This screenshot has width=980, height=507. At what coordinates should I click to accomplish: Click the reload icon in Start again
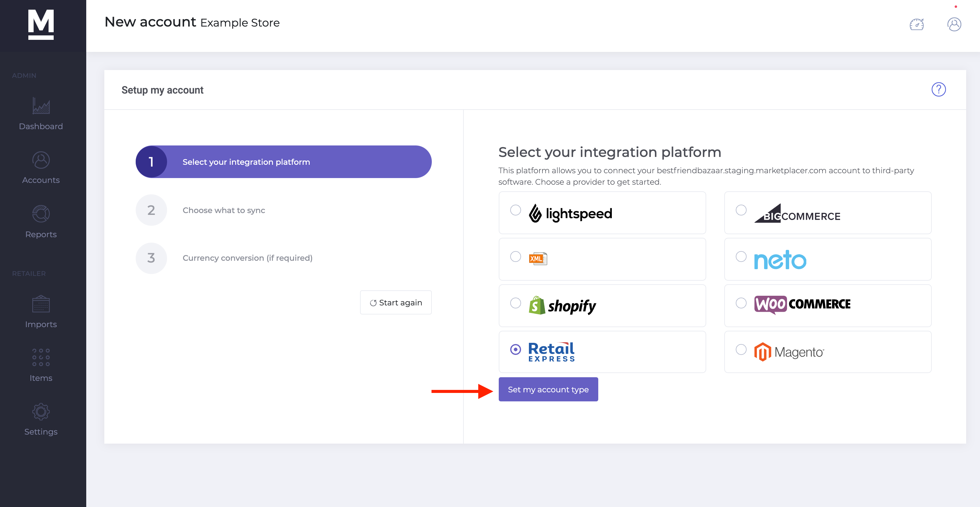(x=373, y=303)
